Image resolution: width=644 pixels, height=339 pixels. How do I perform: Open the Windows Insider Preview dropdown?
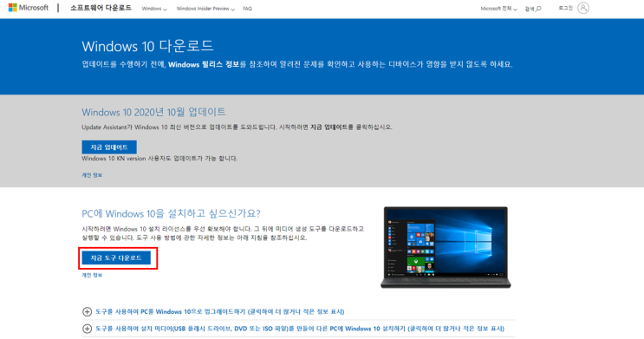pos(205,9)
